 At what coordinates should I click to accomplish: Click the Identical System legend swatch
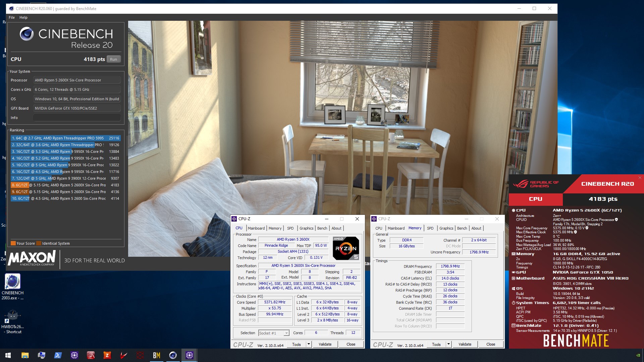[x=39, y=243]
